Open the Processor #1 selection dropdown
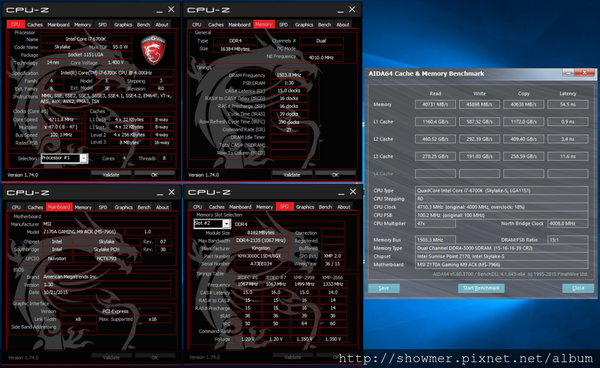The height and width of the screenshot is (368, 600). coord(83,158)
